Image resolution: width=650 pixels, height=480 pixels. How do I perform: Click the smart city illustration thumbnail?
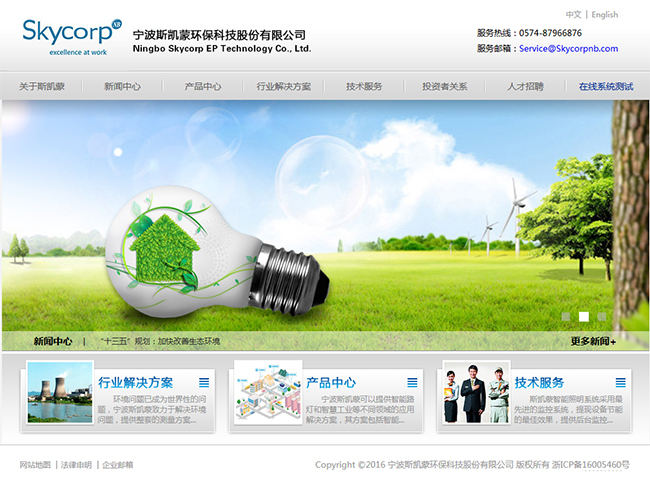pyautogui.click(x=267, y=392)
